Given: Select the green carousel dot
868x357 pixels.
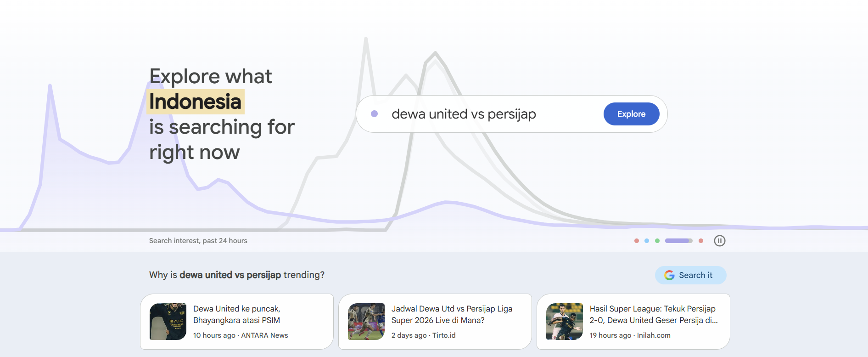Looking at the screenshot, I should click(x=657, y=241).
